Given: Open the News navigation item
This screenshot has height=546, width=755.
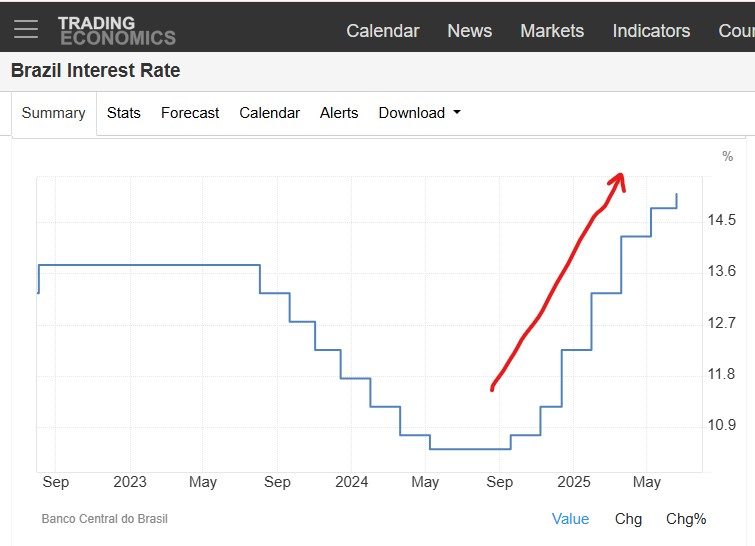Looking at the screenshot, I should click(469, 31).
